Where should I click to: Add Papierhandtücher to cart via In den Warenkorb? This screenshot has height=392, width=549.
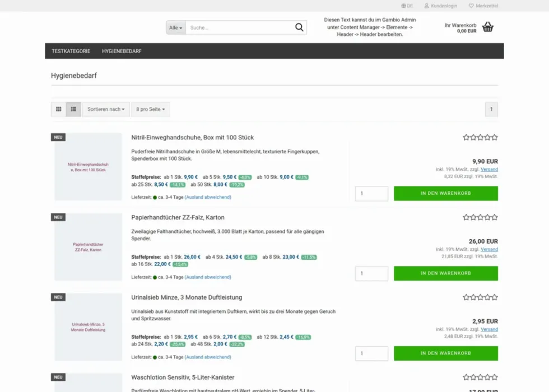(x=446, y=273)
